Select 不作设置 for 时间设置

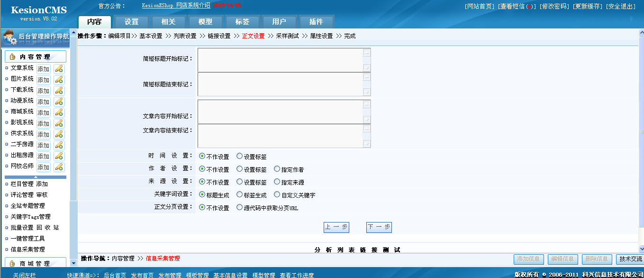tap(202, 156)
